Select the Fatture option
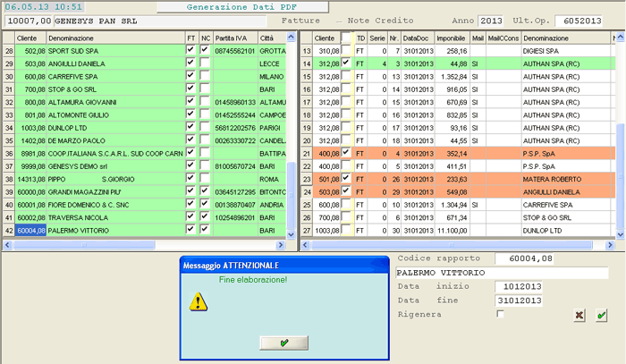The image size is (626, 364). tap(300, 21)
